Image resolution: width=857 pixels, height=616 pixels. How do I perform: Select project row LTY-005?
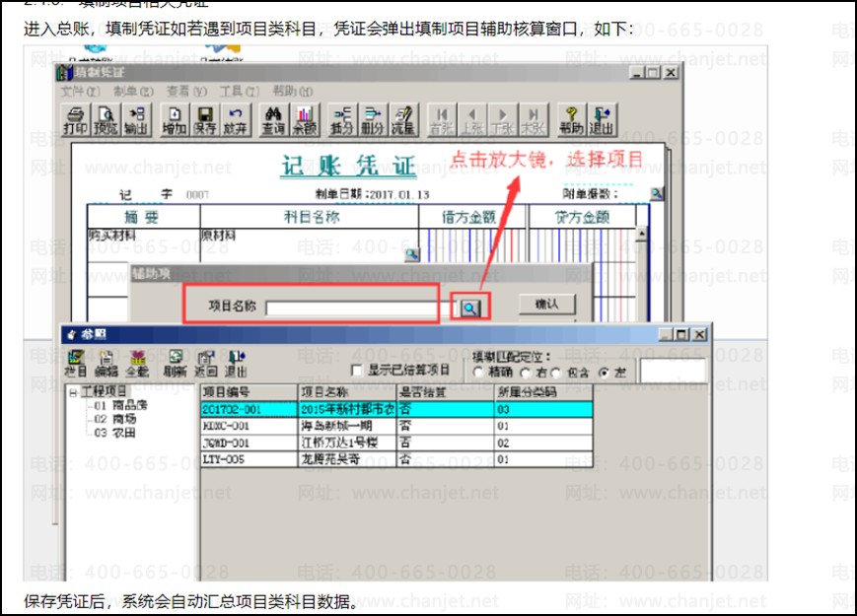click(396, 459)
